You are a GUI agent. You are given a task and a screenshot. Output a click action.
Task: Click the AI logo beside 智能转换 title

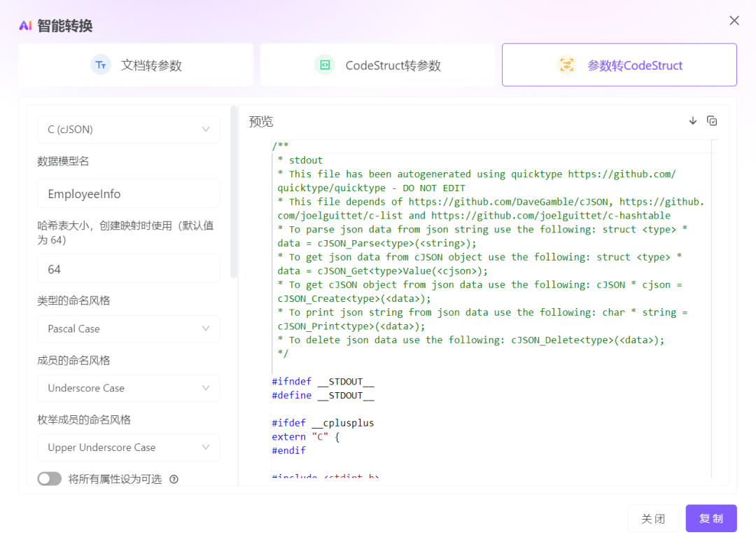point(25,25)
